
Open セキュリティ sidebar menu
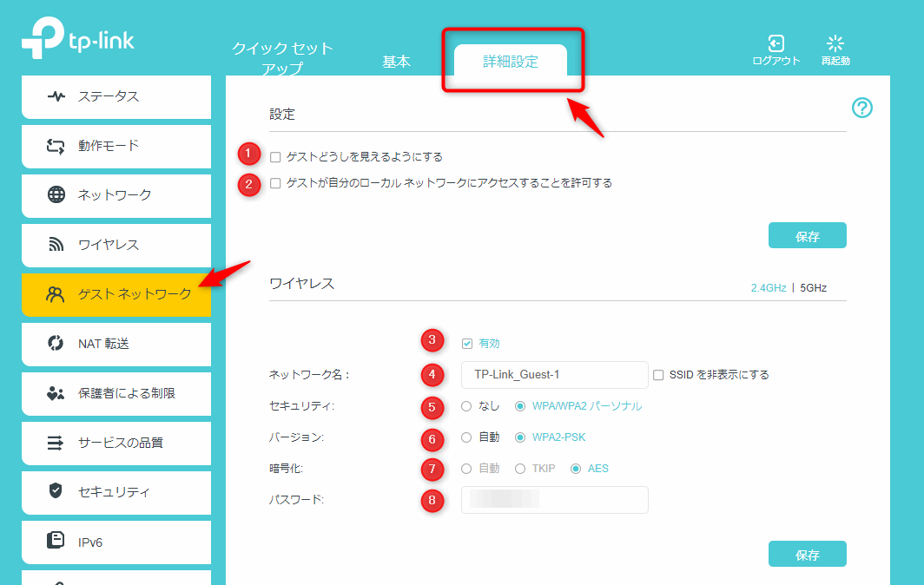[116, 492]
